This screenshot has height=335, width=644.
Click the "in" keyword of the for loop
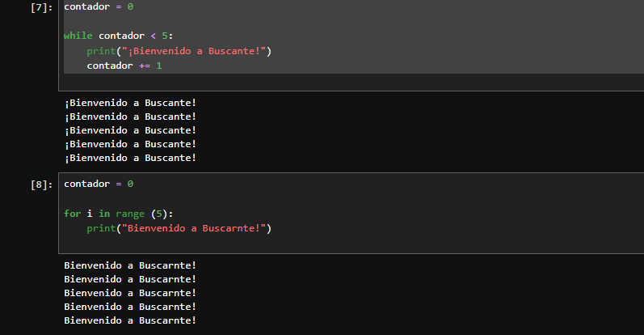pyautogui.click(x=104, y=214)
